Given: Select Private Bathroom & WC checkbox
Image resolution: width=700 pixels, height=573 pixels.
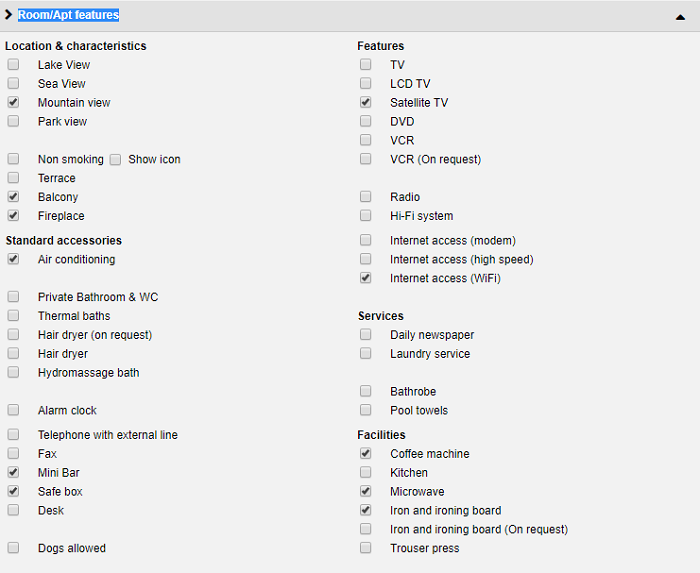Looking at the screenshot, I should coord(13,297).
